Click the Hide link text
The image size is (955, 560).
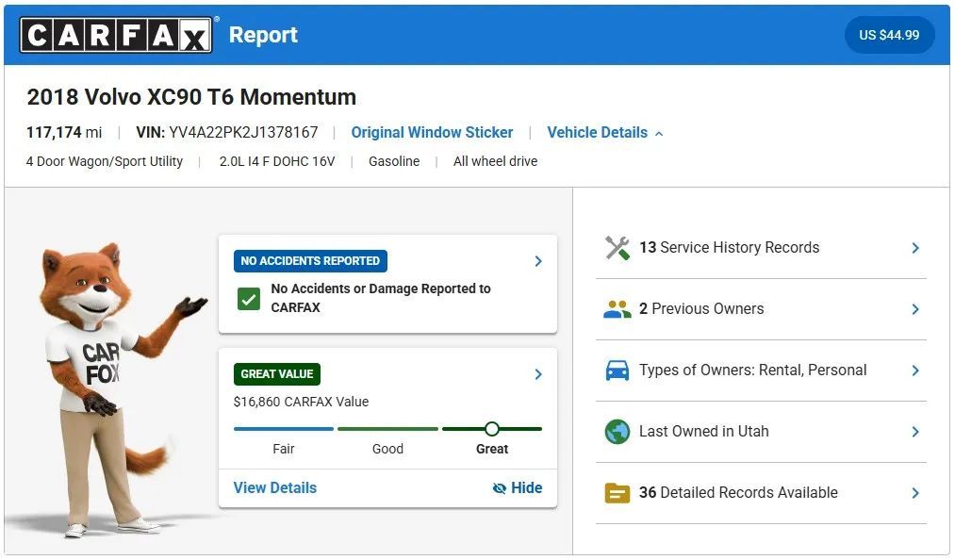pyautogui.click(x=527, y=488)
